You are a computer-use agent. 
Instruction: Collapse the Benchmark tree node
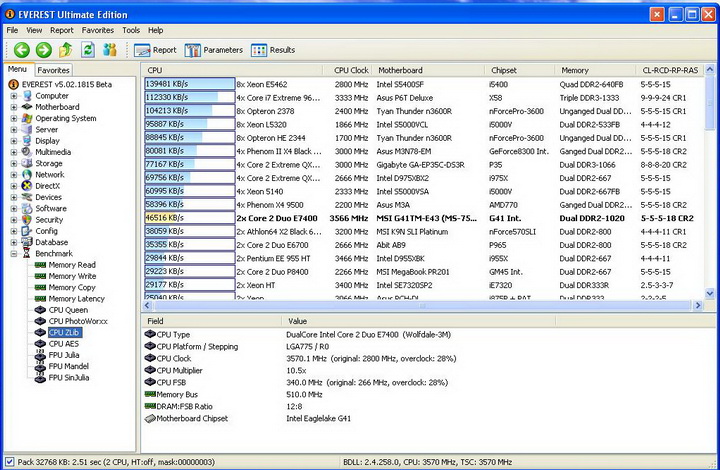pos(14,253)
